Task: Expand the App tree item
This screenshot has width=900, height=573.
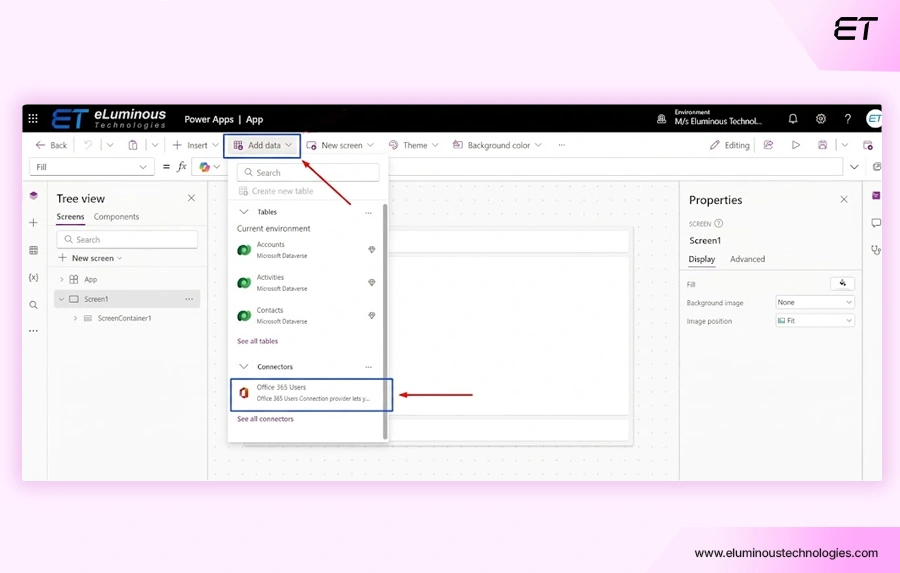Action: click(61, 280)
